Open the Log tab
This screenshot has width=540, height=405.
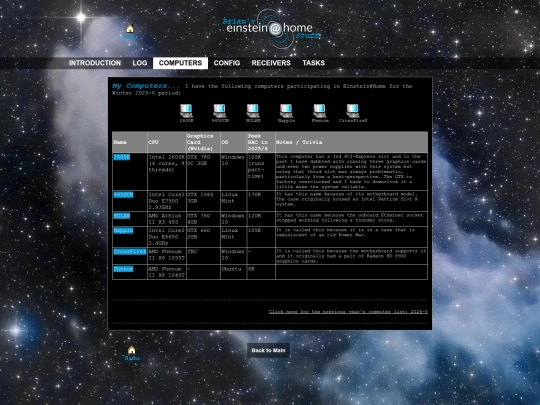[140, 63]
